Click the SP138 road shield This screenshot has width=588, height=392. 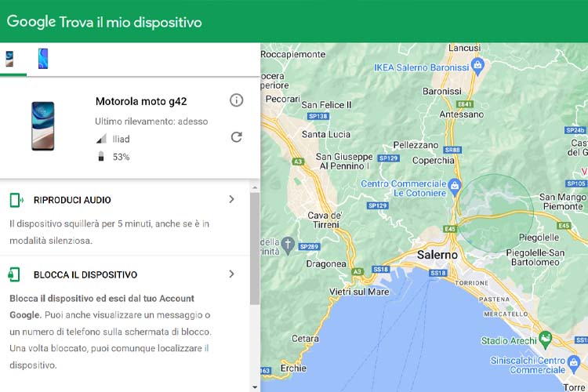(x=318, y=116)
